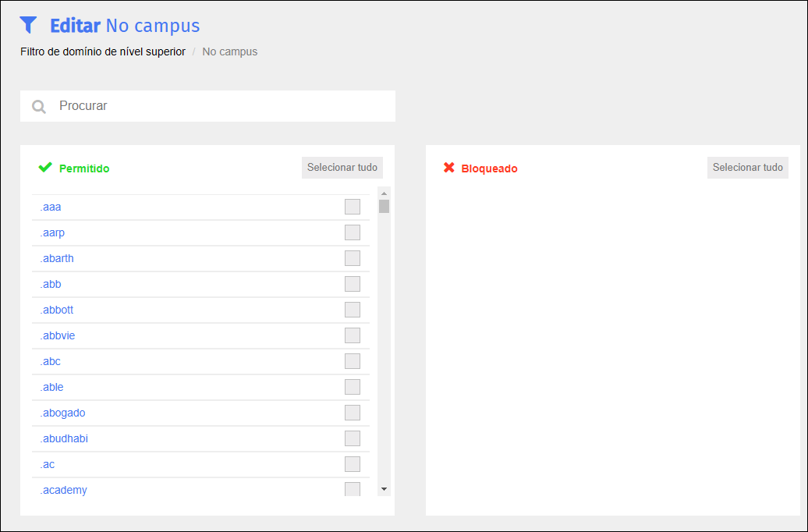Click the .ac domain entry
Viewport: 808px width, 532px height.
point(47,464)
